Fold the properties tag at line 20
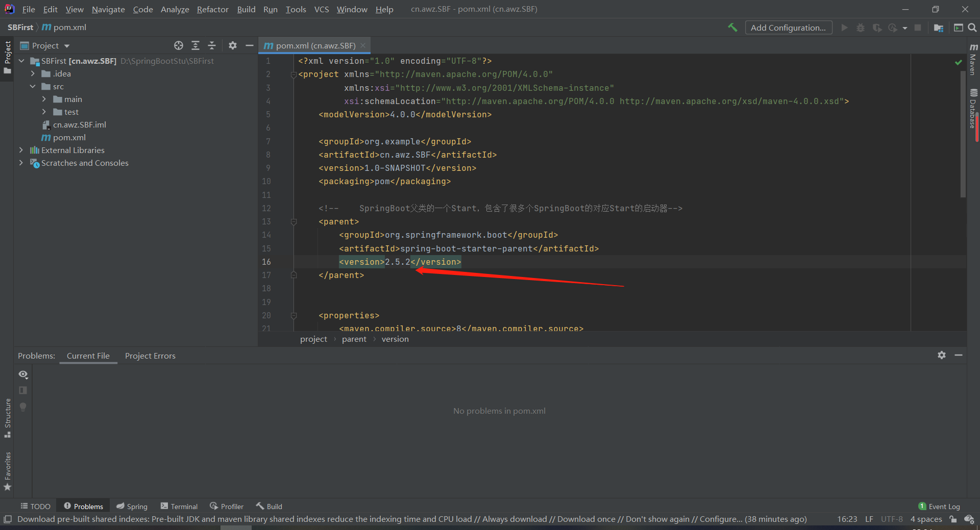 pos(293,315)
